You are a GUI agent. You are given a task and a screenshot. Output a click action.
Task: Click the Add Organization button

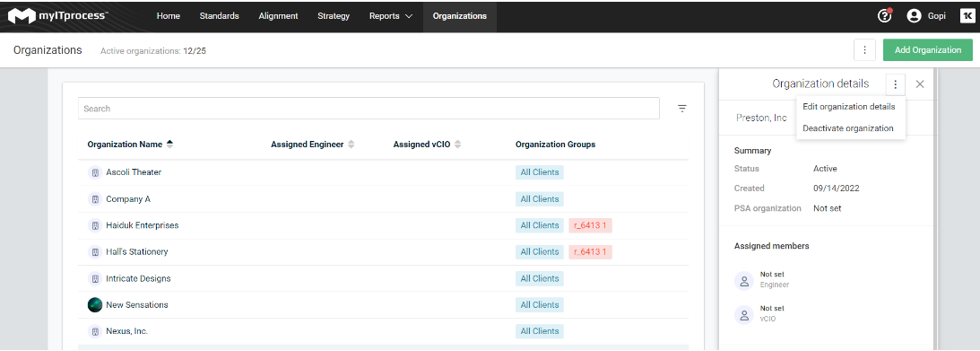point(928,50)
